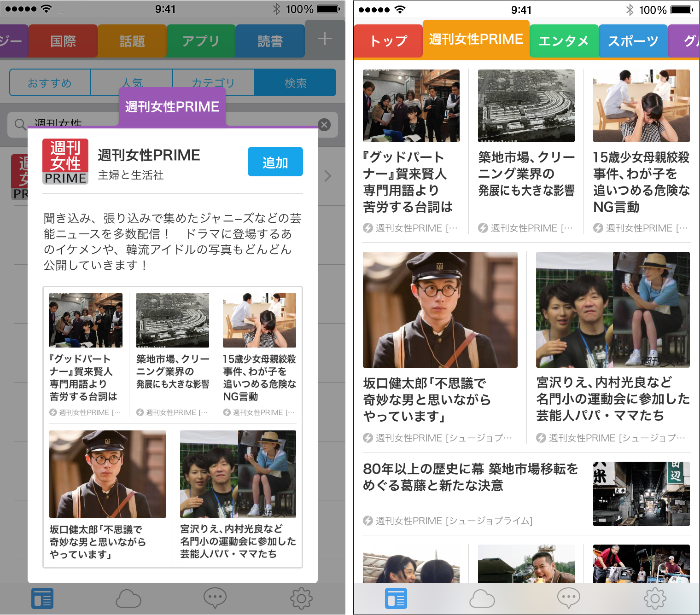
Task: Open the news feed icon in the left screen's bottom bar
Action: pos(42,598)
